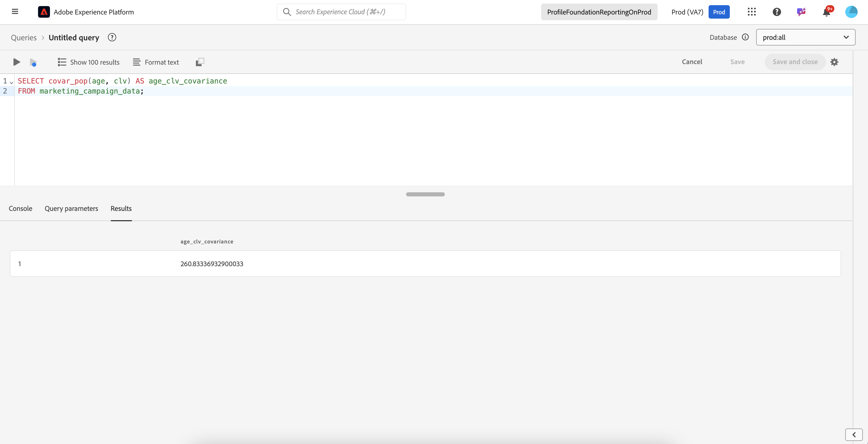Switch to the Console tab
Viewport: 868px width, 444px height.
[20, 208]
